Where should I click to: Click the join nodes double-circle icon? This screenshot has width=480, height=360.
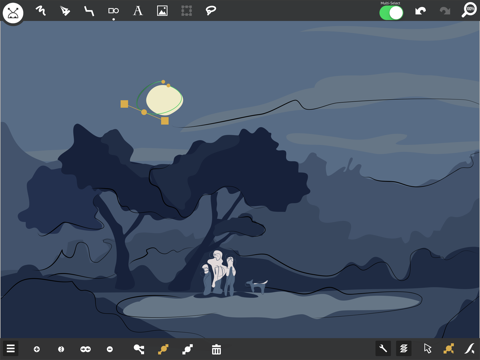tap(85, 349)
